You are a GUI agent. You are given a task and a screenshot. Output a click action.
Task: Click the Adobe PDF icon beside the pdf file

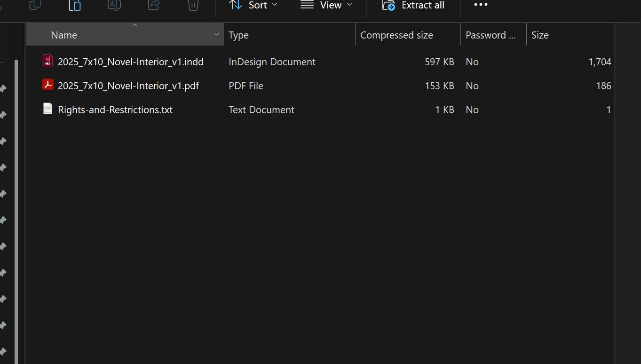click(47, 85)
